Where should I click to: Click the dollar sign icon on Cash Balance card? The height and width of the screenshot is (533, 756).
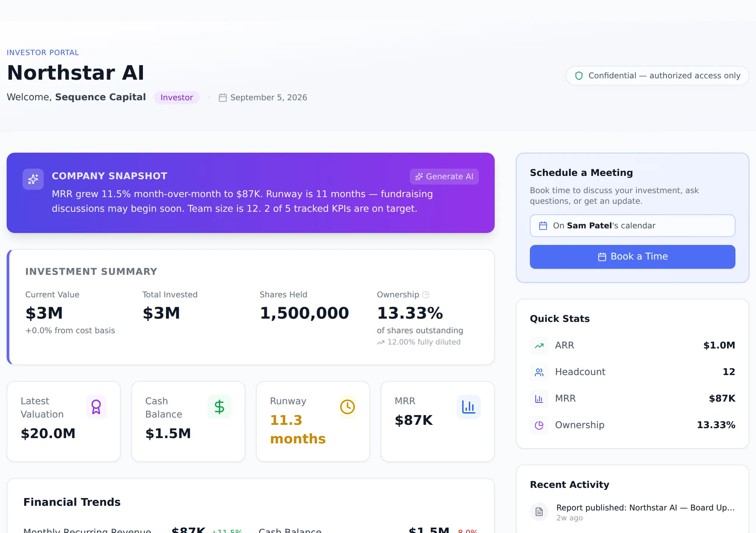(x=219, y=407)
